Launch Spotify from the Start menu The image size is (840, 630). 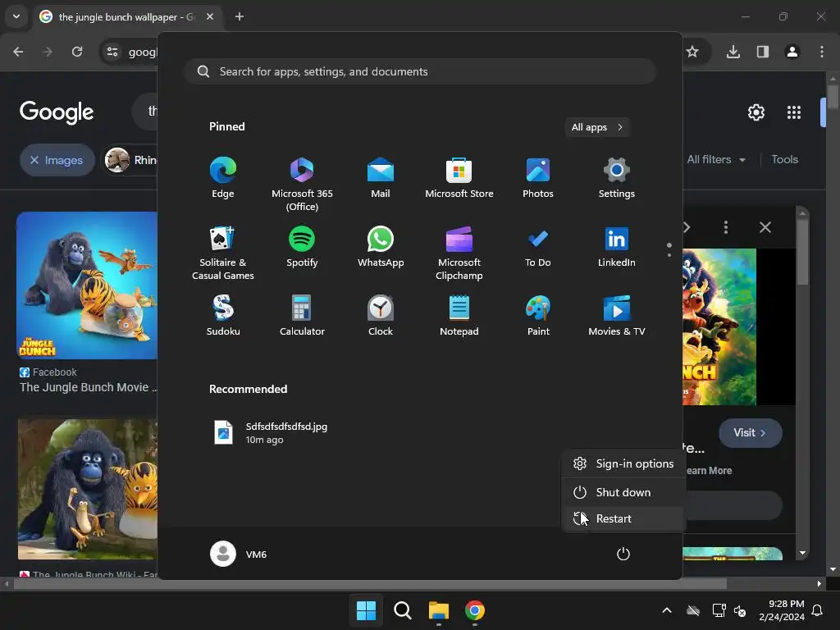[x=302, y=247]
